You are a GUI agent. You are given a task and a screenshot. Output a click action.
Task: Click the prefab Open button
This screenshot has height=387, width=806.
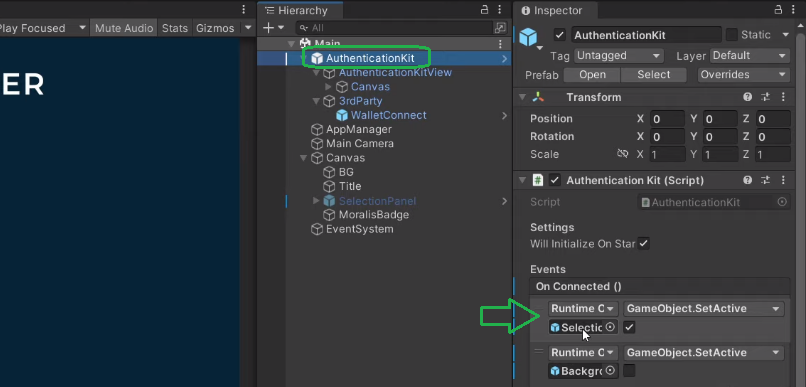(x=592, y=75)
